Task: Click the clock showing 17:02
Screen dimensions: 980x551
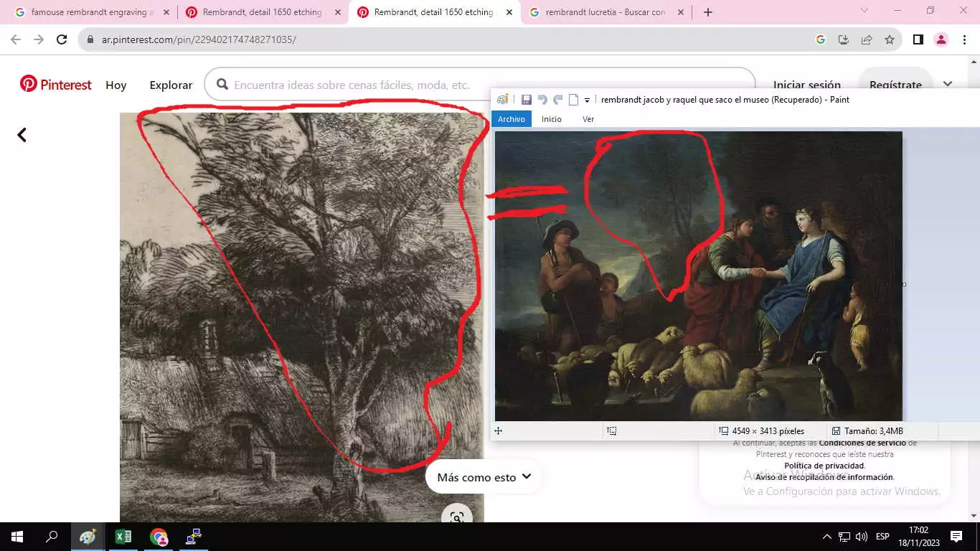Action: point(918,530)
